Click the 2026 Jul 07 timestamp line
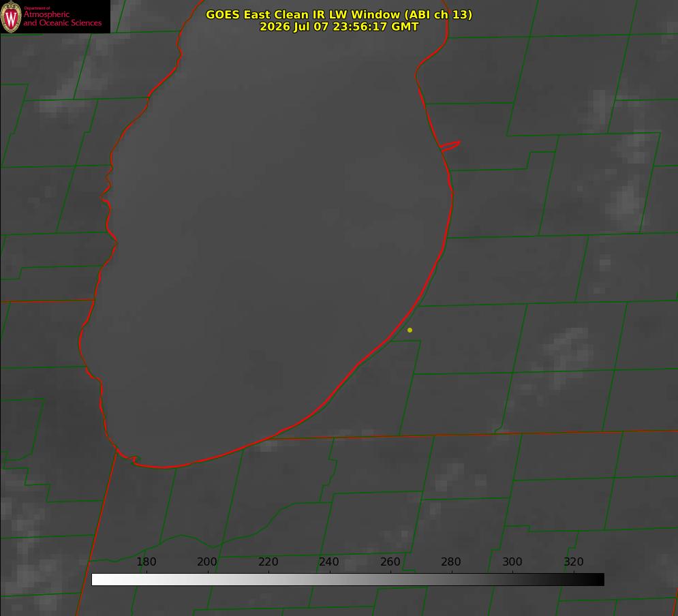 (339, 27)
